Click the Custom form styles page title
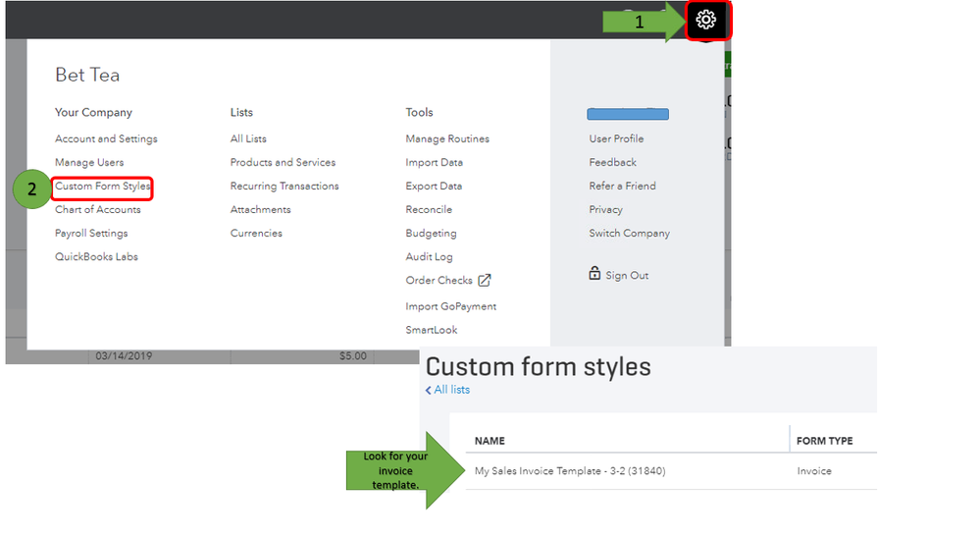This screenshot has width=980, height=539. [x=539, y=366]
